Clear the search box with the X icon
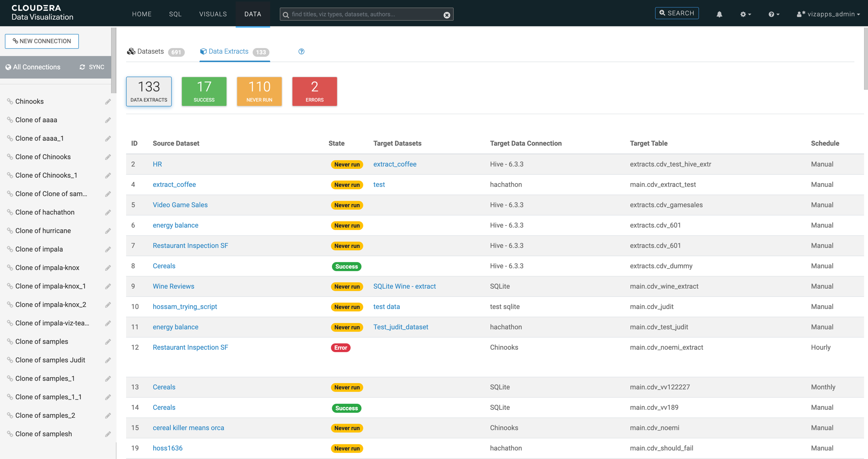Screen dimensions: 868x459 447,14
